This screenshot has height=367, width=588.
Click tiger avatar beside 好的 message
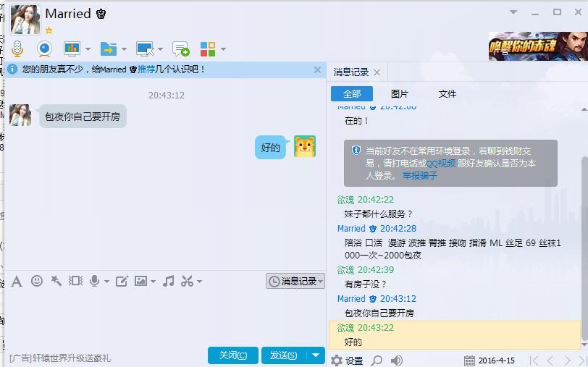304,146
